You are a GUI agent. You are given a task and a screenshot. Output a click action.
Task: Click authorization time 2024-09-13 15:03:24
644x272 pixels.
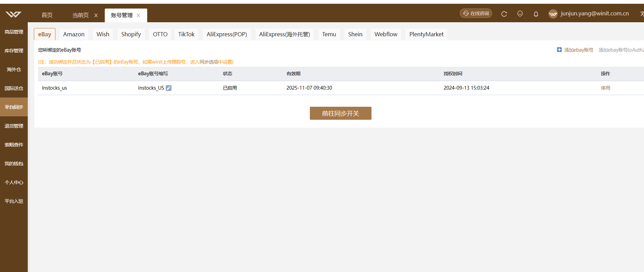pos(466,88)
